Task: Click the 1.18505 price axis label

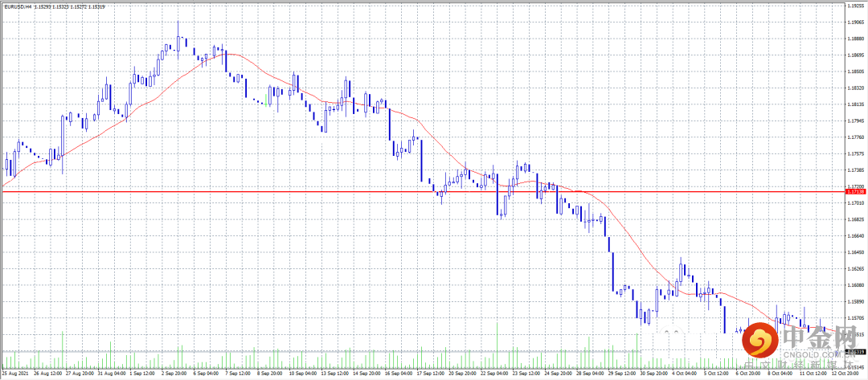Action: point(855,72)
